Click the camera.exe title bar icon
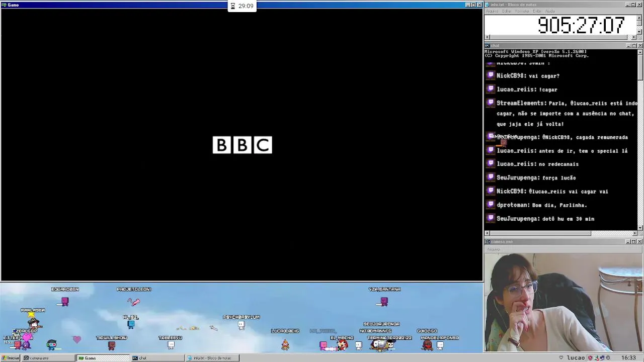 [488, 242]
